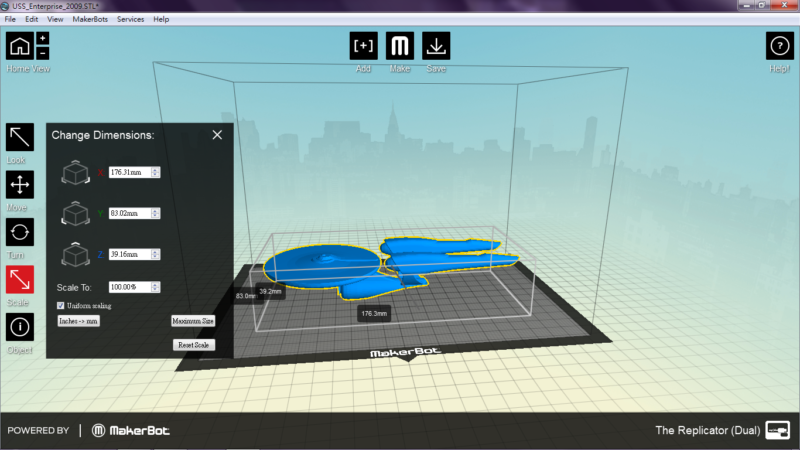Click the Scale To 100.00% field
The image size is (800, 450).
(130, 287)
